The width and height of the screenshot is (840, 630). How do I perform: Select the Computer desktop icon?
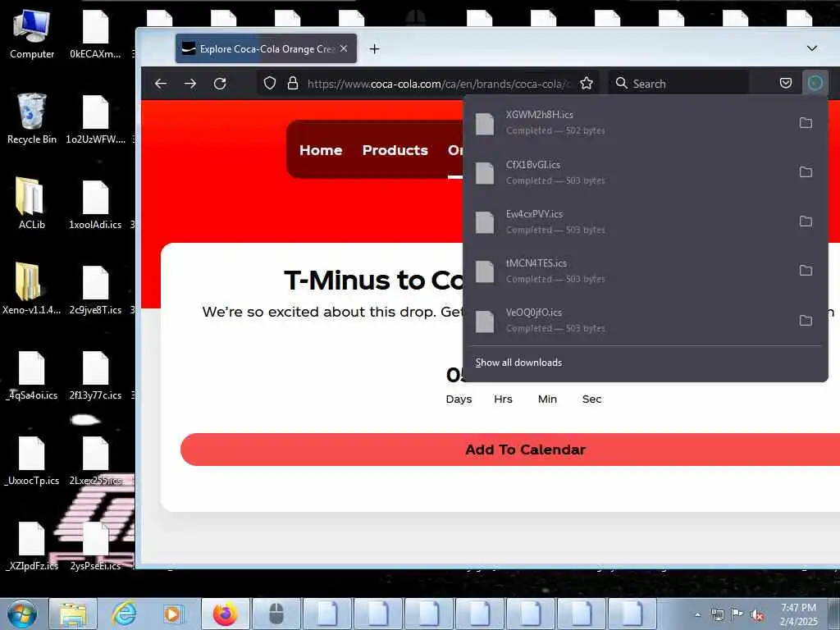tap(32, 34)
